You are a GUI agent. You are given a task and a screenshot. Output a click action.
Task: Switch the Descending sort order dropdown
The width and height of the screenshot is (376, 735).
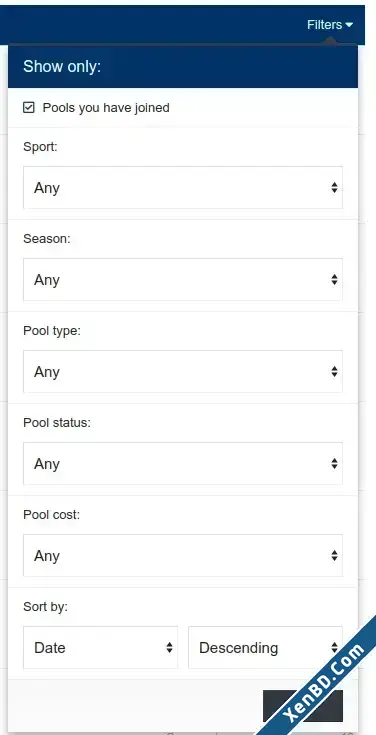[x=265, y=647]
